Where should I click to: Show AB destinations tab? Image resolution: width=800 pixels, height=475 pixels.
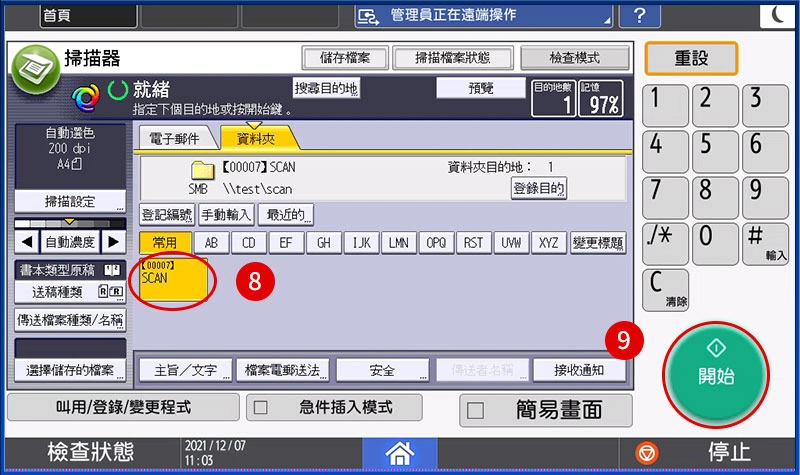[211, 243]
